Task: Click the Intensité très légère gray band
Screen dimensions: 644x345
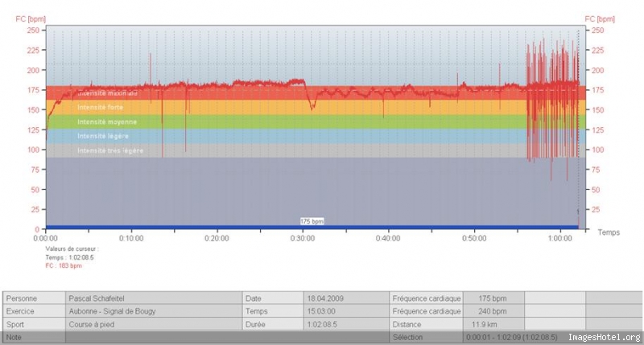Action: tap(316, 150)
